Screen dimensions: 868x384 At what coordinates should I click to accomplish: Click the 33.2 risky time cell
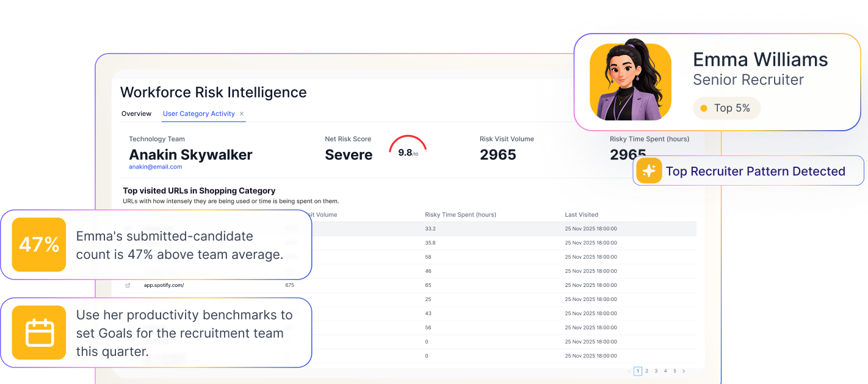(x=430, y=229)
